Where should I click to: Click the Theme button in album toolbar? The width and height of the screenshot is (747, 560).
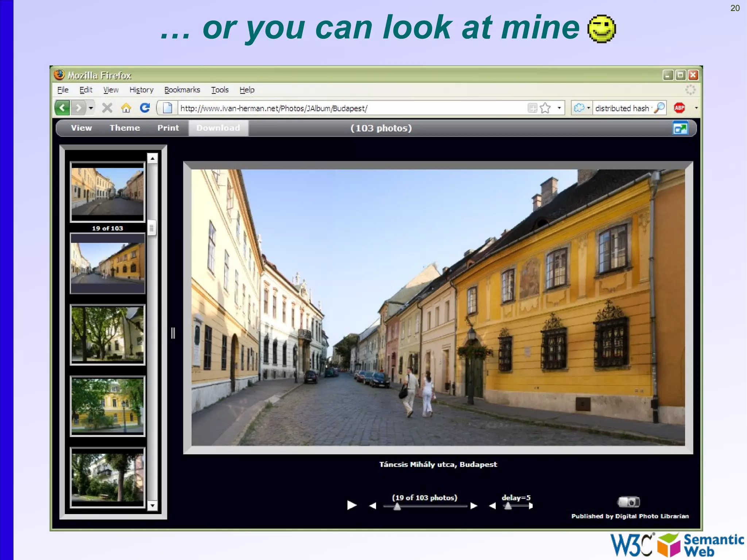[125, 128]
